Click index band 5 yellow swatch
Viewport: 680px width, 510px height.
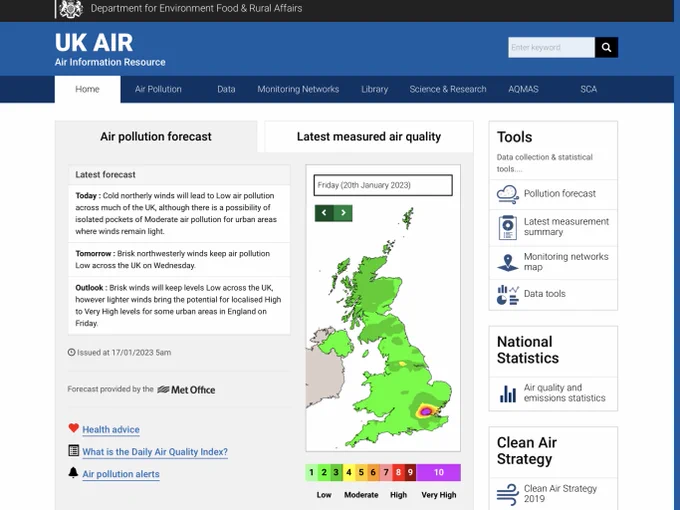tap(361, 472)
